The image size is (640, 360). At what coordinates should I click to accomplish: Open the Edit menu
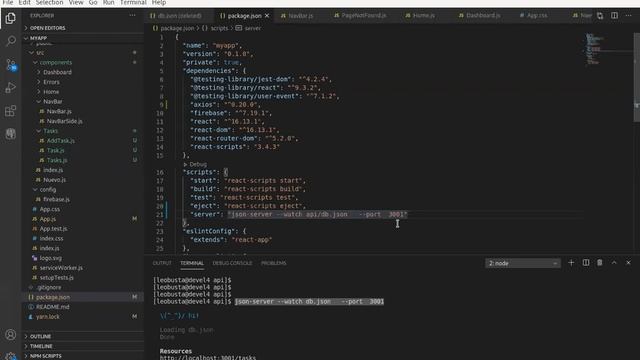(24, 2)
